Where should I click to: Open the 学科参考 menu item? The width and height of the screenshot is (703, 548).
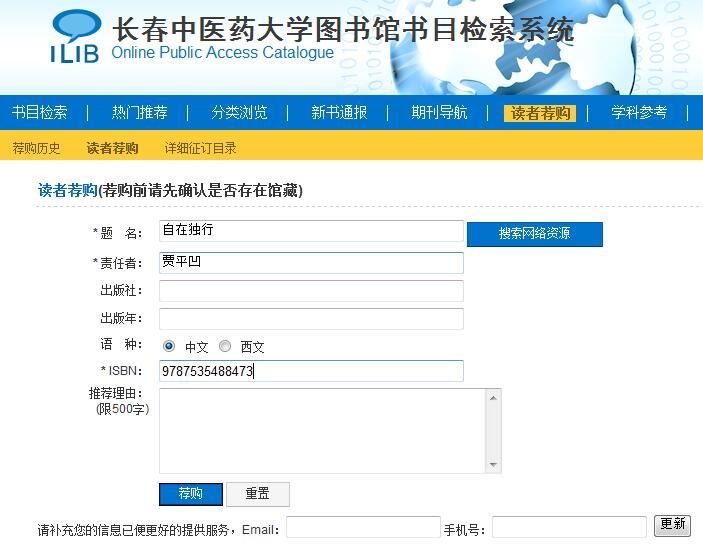pyautogui.click(x=639, y=112)
